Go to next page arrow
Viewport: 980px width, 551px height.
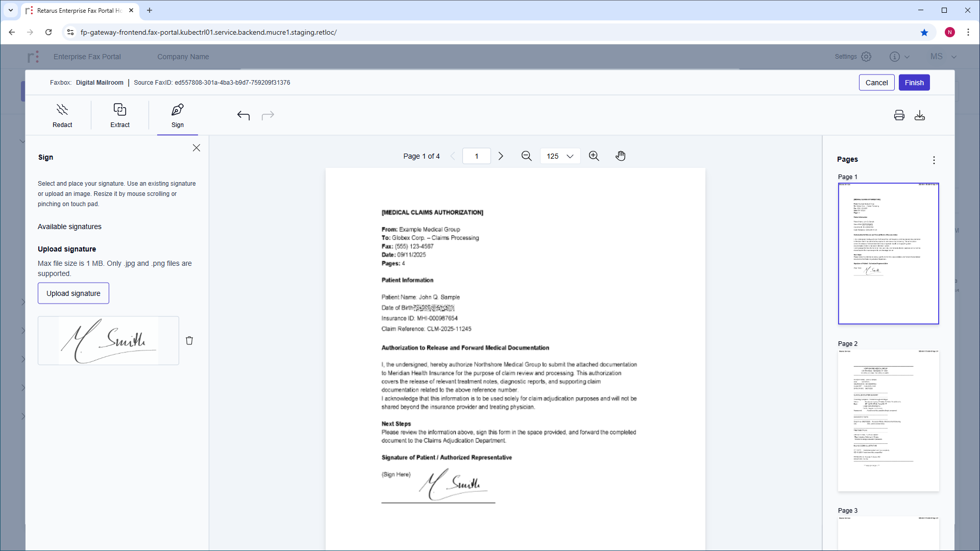point(501,156)
